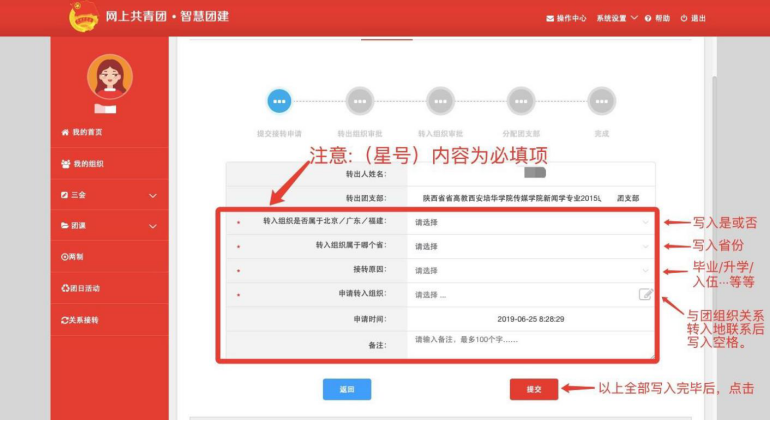Click the 分配团支部 step circle
The width and height of the screenshot is (771, 421).
tap(521, 100)
